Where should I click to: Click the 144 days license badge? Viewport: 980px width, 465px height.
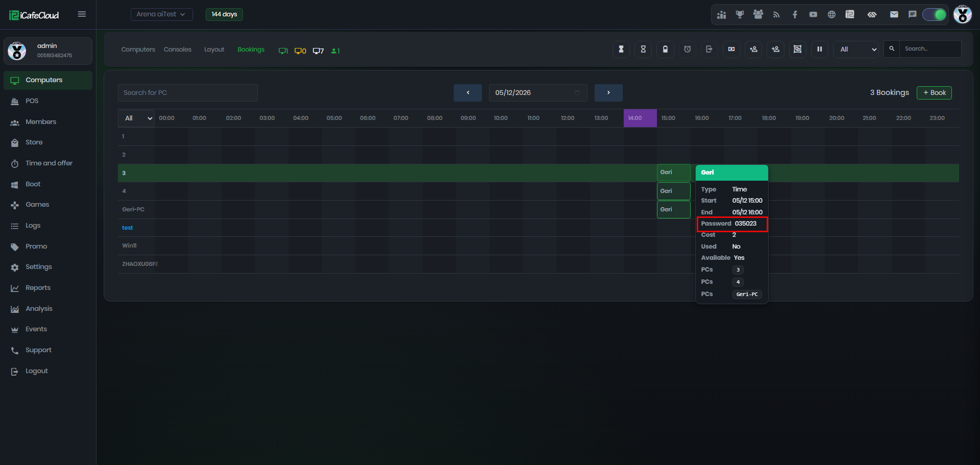(224, 14)
